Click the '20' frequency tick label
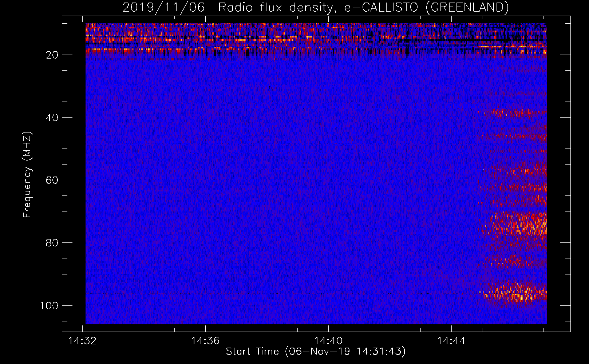The width and height of the screenshot is (589, 364). point(52,55)
